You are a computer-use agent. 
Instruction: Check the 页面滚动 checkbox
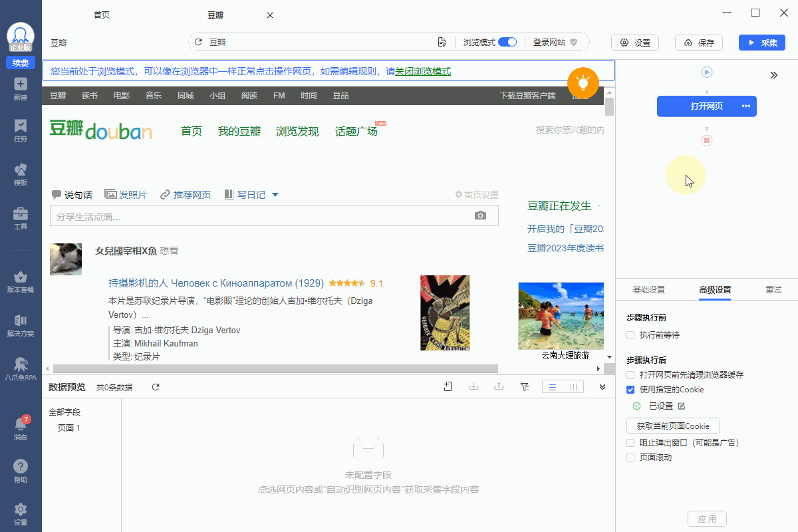click(630, 458)
